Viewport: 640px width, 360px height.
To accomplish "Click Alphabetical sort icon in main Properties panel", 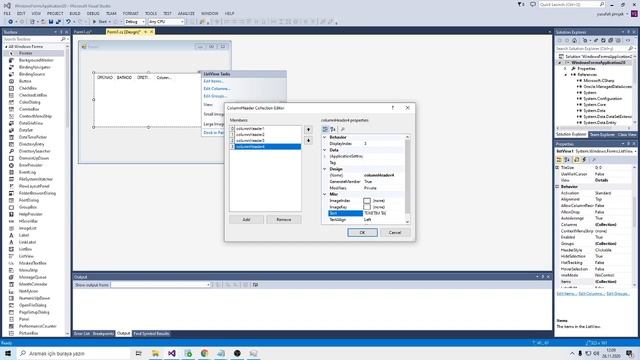I will [x=567, y=160].
